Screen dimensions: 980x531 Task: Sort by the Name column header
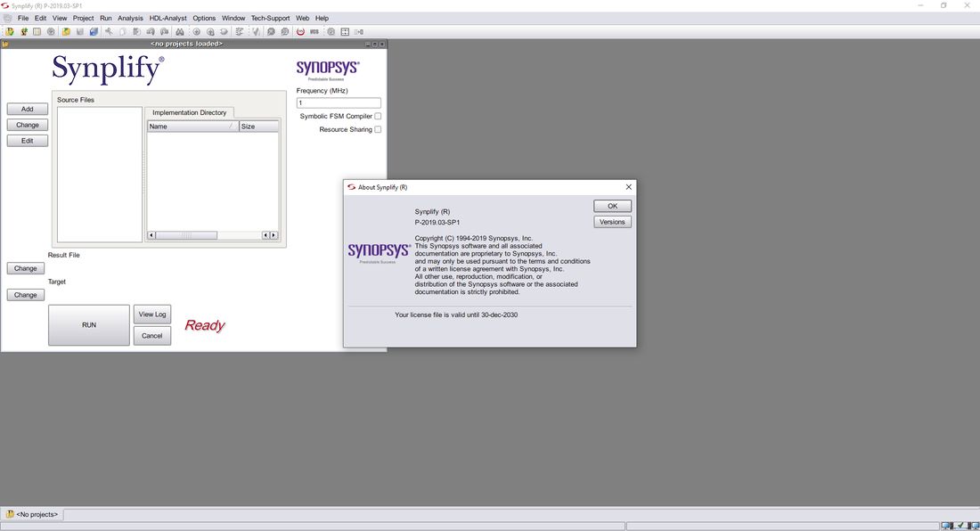tap(192, 127)
